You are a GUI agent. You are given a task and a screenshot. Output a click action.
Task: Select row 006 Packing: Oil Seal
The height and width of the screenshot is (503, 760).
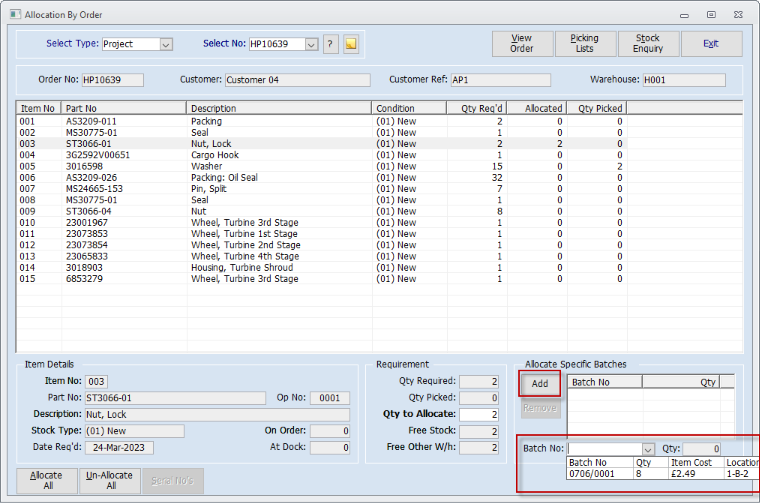pyautogui.click(x=321, y=177)
